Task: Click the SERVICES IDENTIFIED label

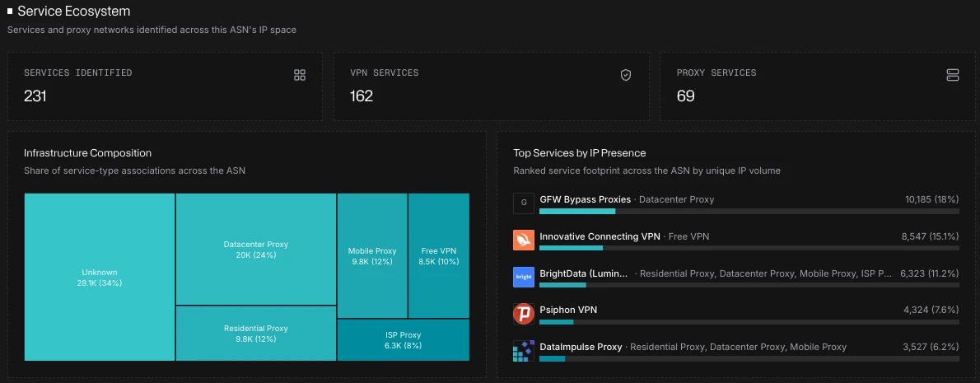Action: tap(78, 72)
